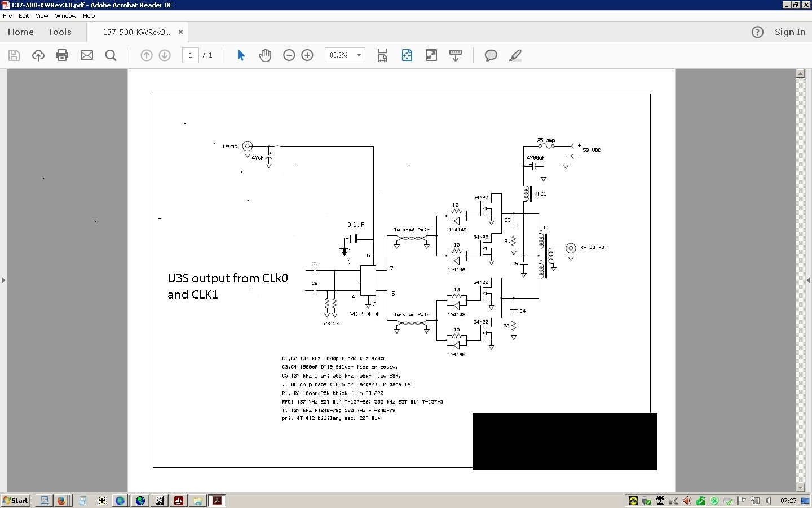Click the Adobe Acrobat taskbar button
The image size is (812, 508).
tap(217, 501)
